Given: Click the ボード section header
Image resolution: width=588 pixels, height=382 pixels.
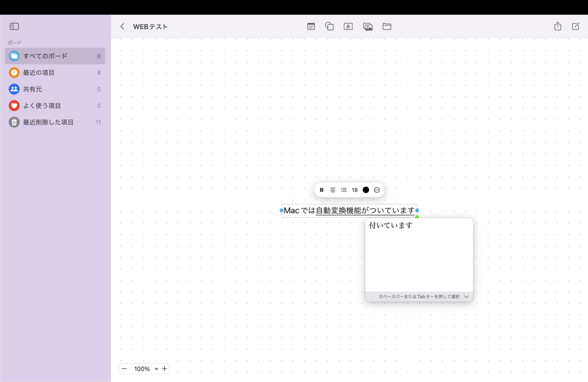Looking at the screenshot, I should (x=15, y=43).
